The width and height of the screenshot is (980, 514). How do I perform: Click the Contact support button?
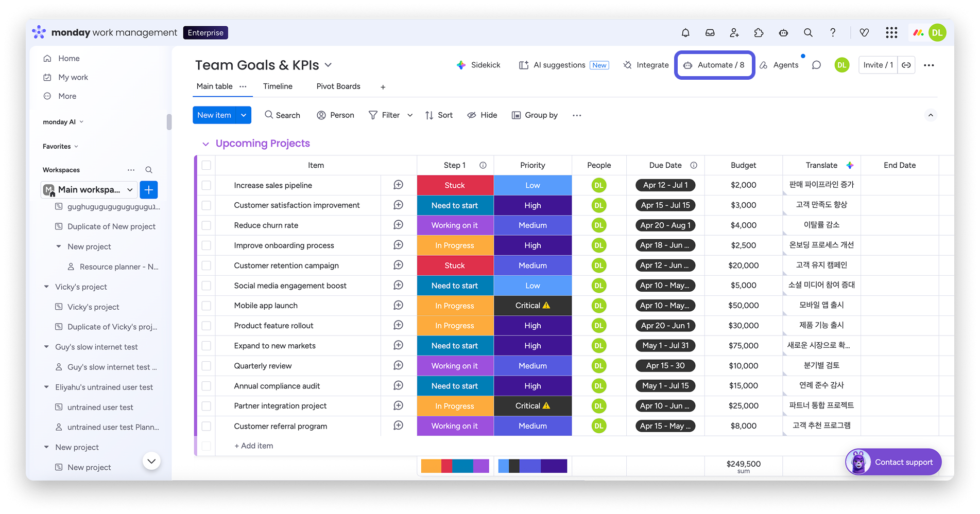point(893,462)
